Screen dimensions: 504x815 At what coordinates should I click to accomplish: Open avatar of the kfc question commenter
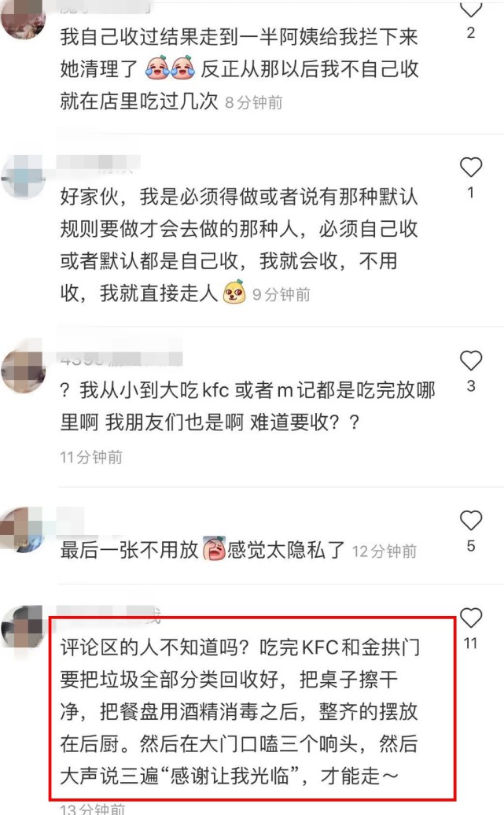tap(23, 369)
